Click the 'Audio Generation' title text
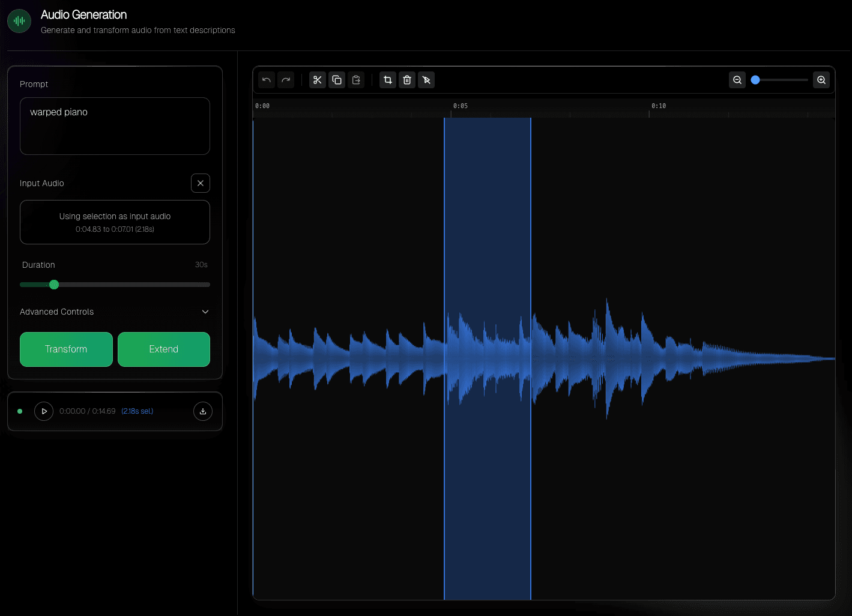The width and height of the screenshot is (852, 616). tap(84, 14)
